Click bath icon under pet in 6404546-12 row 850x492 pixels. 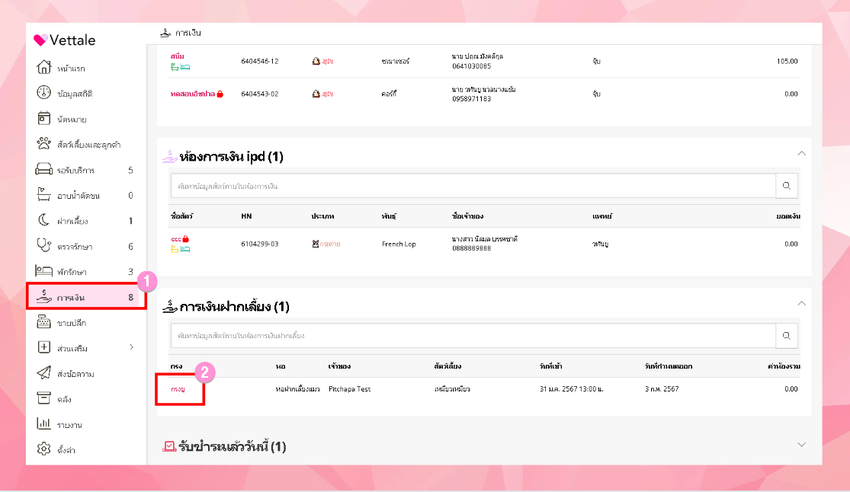tap(175, 67)
